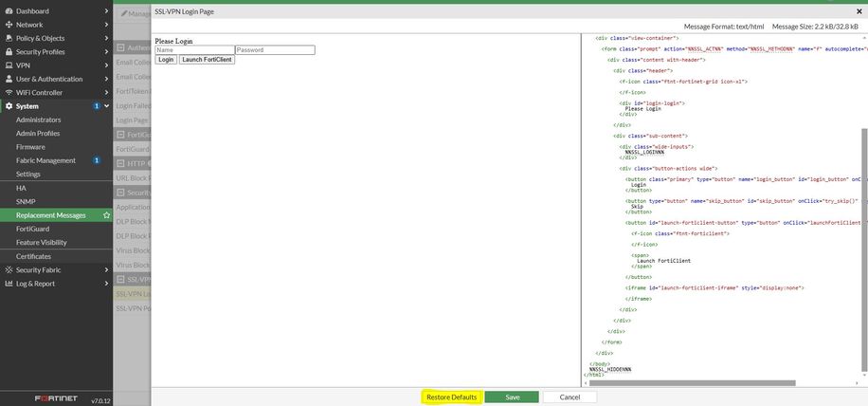
Task: Expand the Policy & Objects chevron
Action: 106,38
